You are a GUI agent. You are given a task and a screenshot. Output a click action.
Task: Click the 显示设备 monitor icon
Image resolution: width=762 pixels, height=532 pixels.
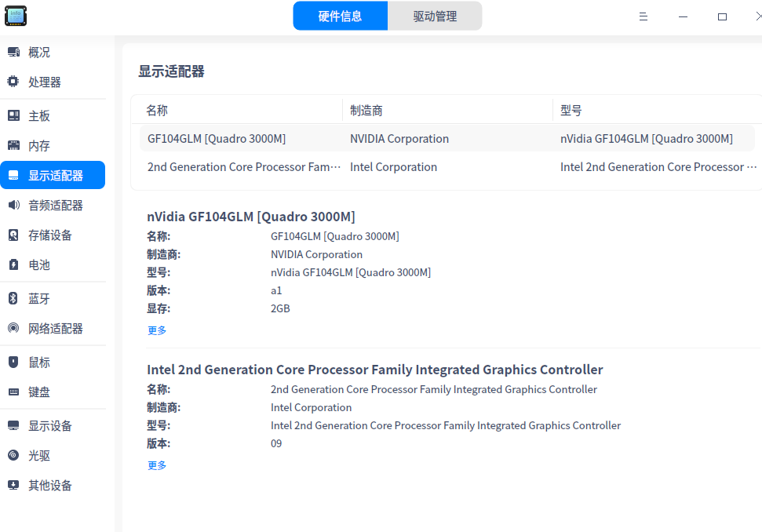(x=13, y=425)
